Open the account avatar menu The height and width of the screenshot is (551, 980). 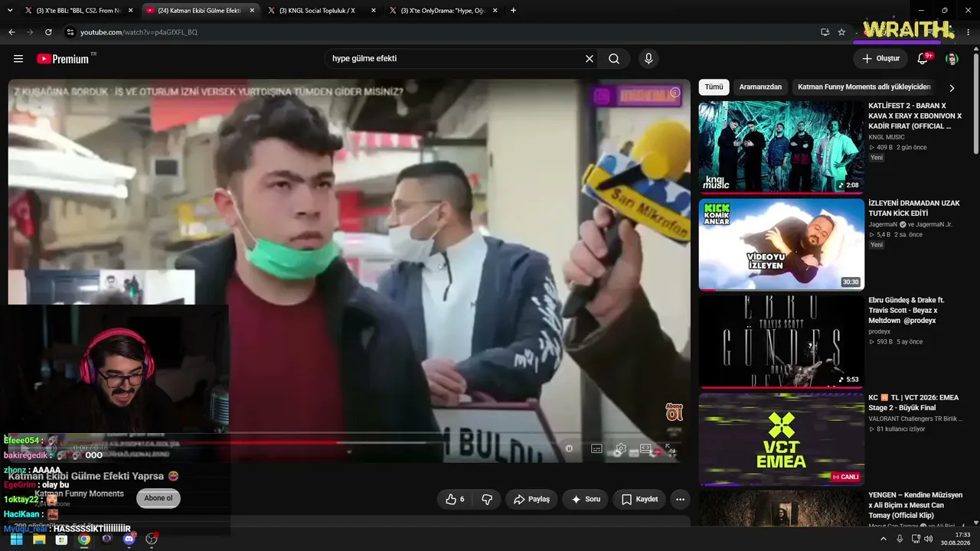tap(952, 59)
